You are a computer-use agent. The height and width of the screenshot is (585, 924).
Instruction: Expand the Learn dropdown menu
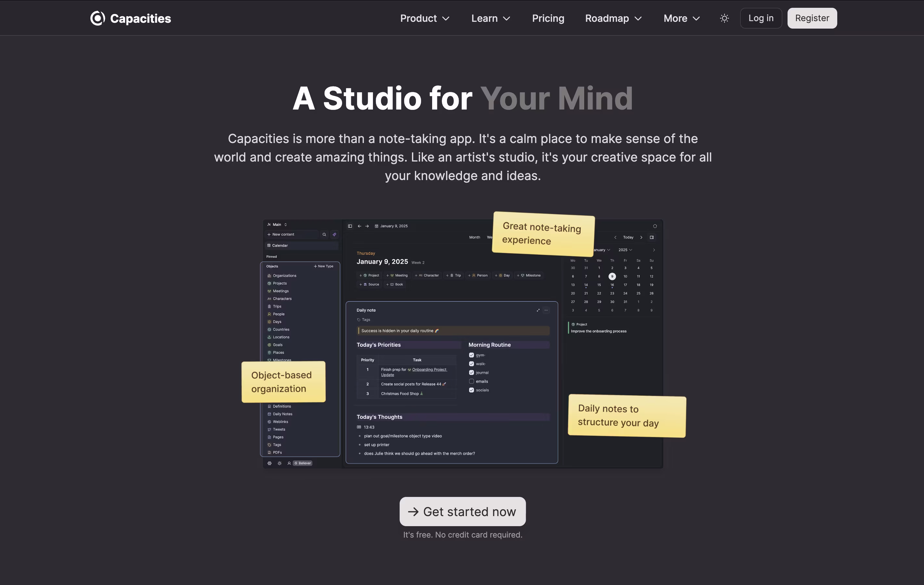pyautogui.click(x=491, y=18)
